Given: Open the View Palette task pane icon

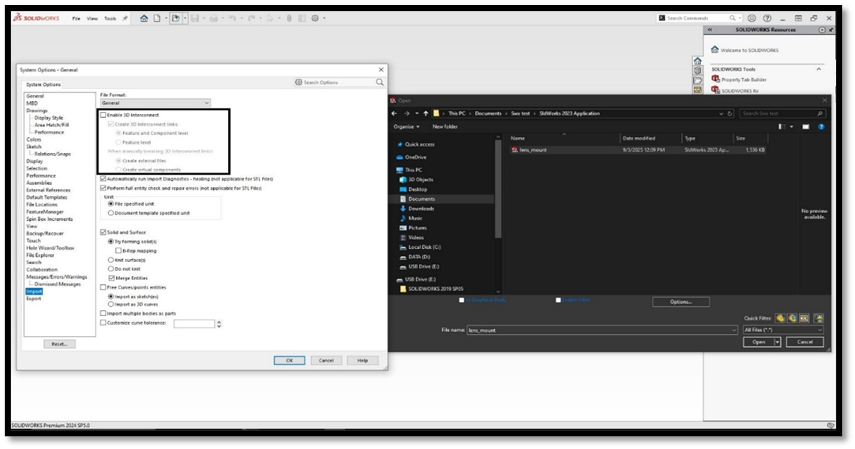Looking at the screenshot, I should pos(697,89).
